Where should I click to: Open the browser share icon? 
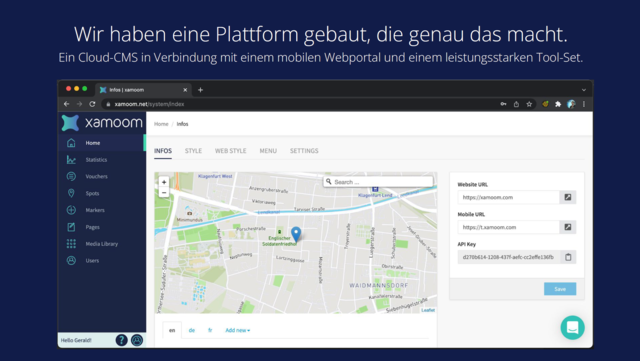[516, 104]
